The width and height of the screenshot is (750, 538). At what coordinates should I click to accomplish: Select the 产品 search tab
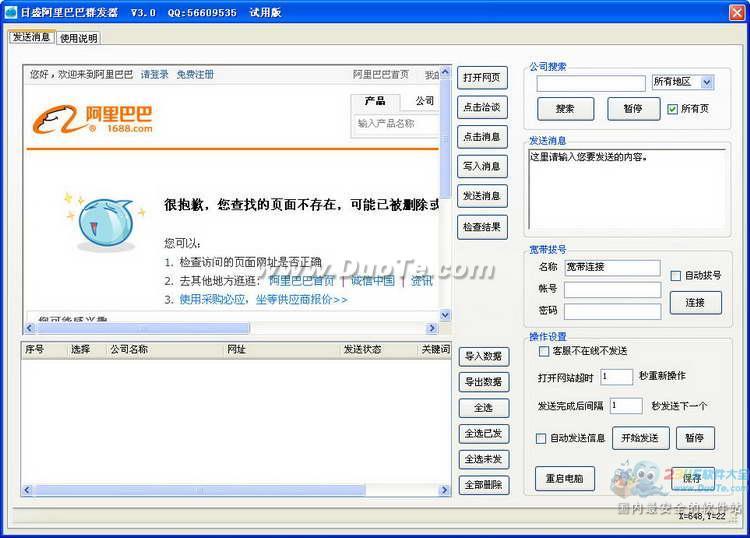coord(375,101)
